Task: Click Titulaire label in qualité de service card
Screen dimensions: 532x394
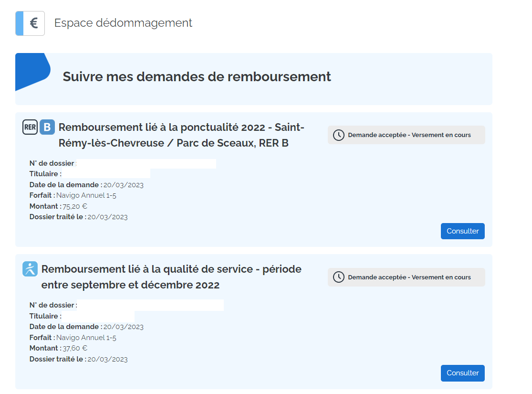Action: coord(45,316)
